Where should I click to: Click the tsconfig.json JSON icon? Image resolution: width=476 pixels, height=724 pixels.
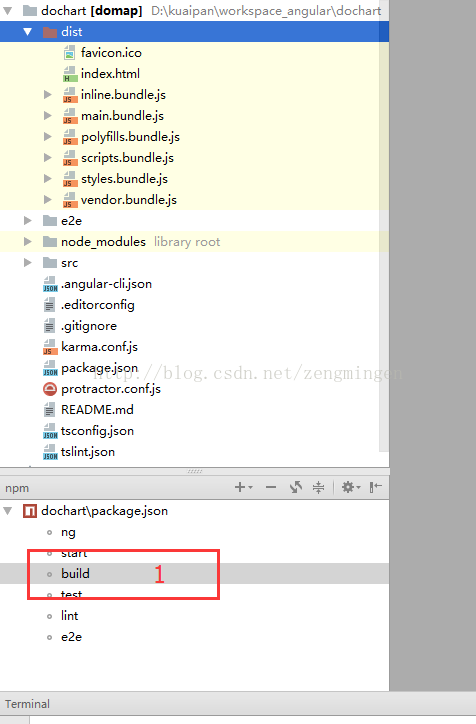pyautogui.click(x=50, y=431)
